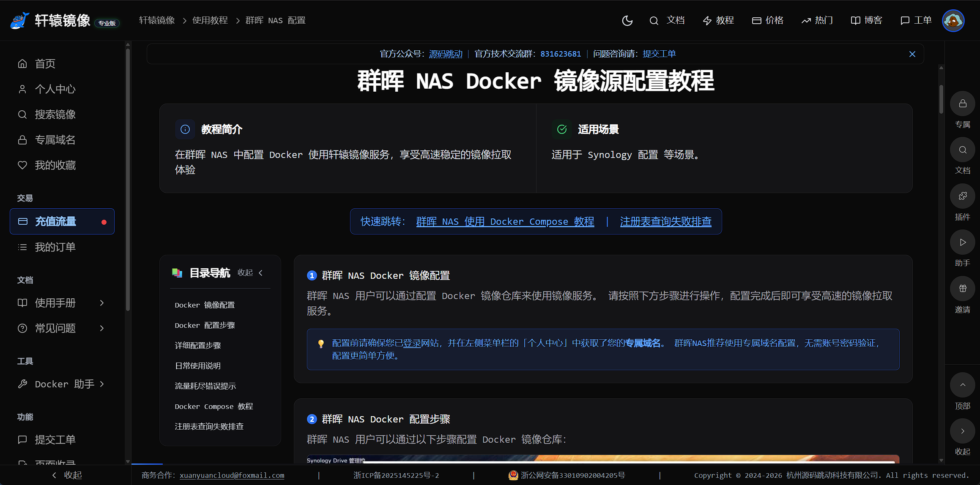980x485 pixels.
Task: Click the main content vertical scrollbar
Action: [x=941, y=100]
